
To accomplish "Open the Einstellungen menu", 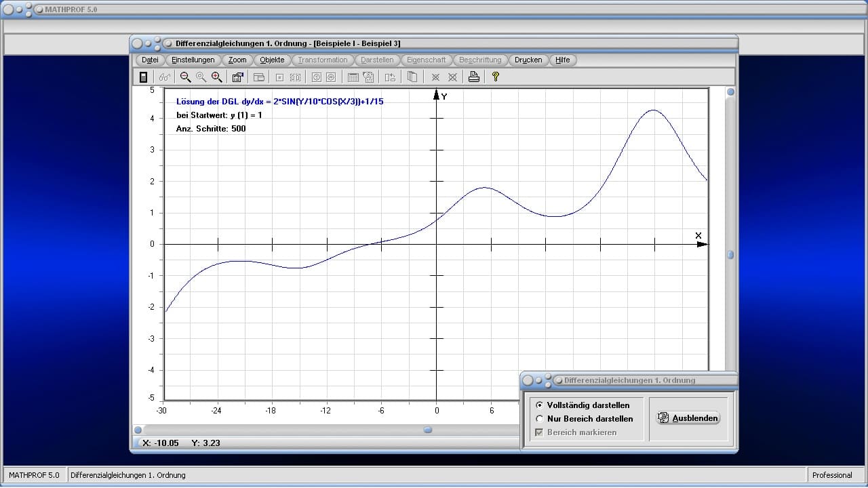I will click(x=193, y=60).
